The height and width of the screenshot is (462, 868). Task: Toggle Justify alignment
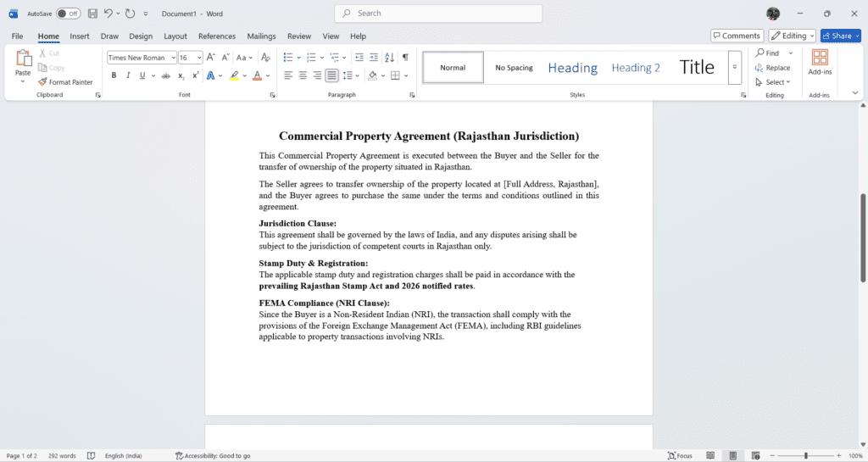[x=331, y=75]
